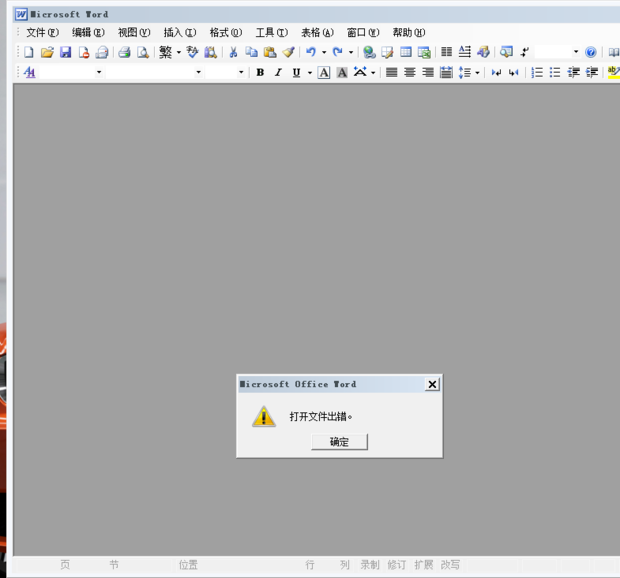
Task: Toggle show/hide formatting marks
Action: 525,52
